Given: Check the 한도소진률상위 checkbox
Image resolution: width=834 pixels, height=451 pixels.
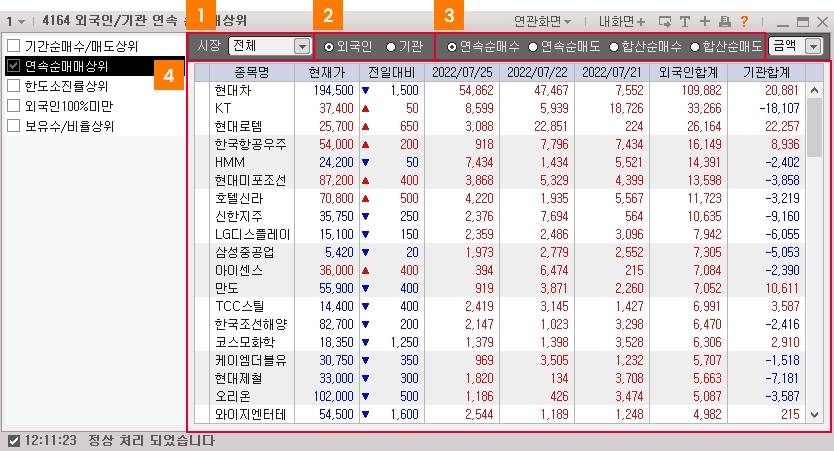Looking at the screenshot, I should [x=13, y=86].
